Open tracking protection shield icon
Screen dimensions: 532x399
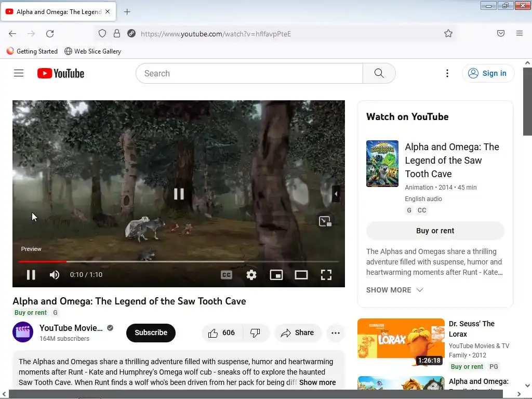pos(102,33)
